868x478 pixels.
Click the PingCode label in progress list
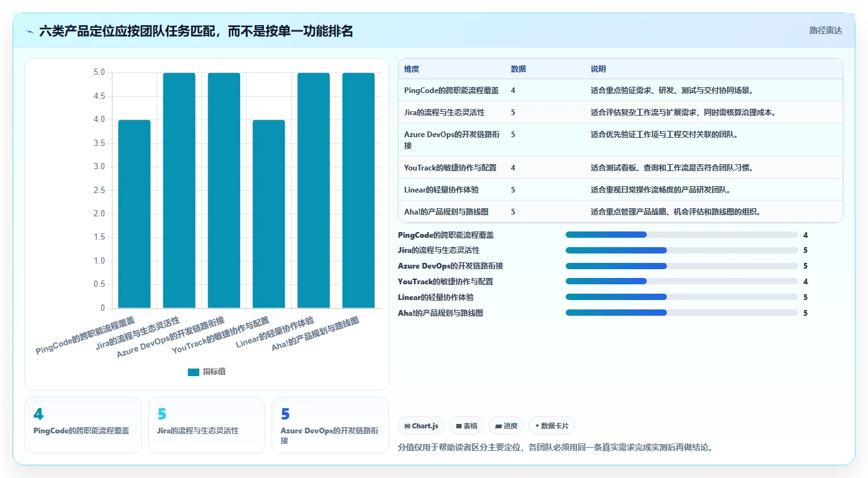click(x=446, y=235)
